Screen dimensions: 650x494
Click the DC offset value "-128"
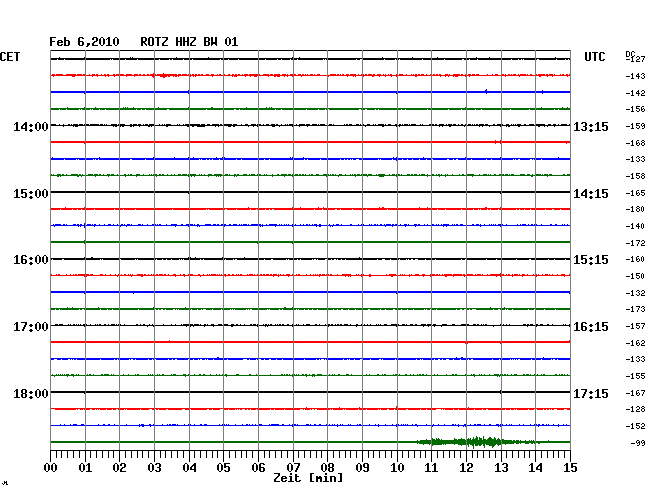coord(635,409)
